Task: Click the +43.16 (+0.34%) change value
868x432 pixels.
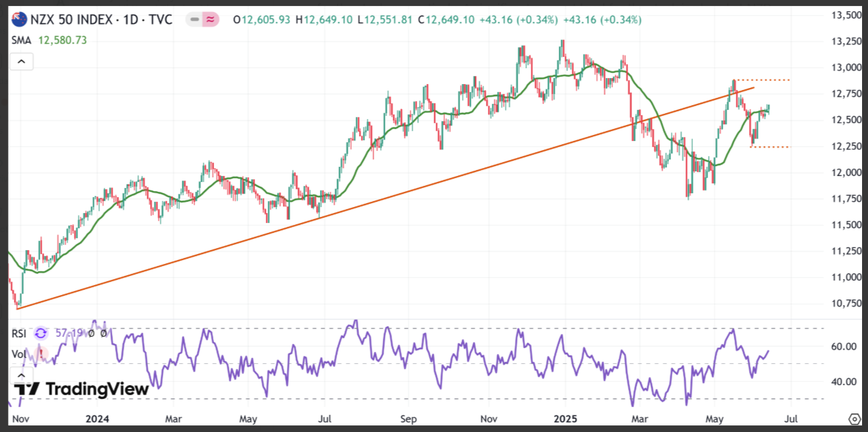Action: pos(518,20)
